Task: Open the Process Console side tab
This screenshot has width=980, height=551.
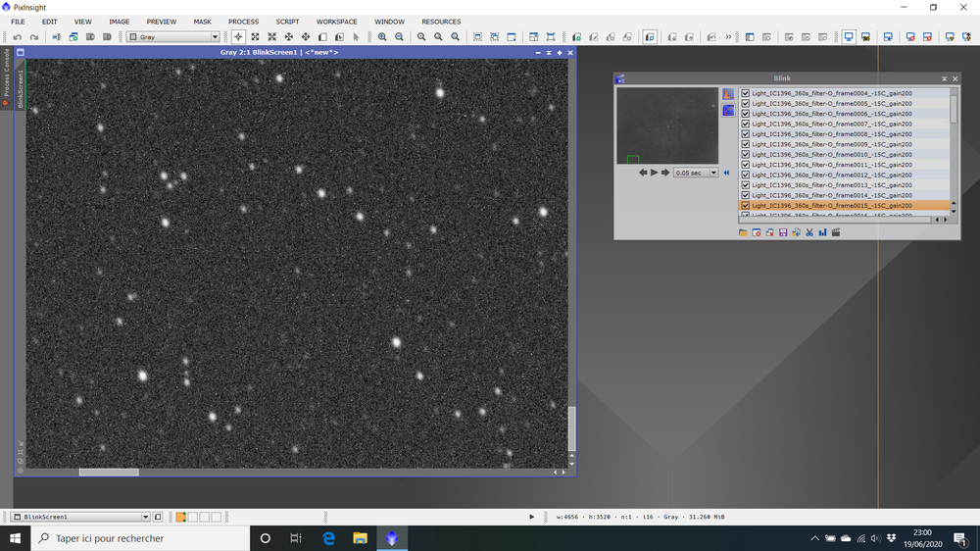Action: [6, 76]
